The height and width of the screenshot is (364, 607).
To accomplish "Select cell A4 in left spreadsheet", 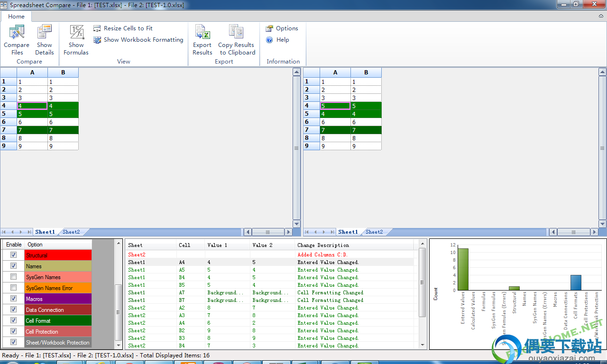I will click(32, 106).
